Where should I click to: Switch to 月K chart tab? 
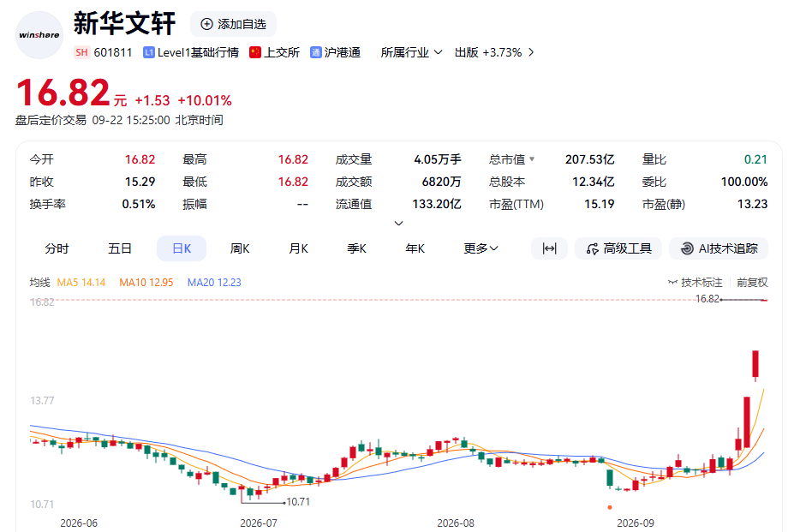pos(298,248)
